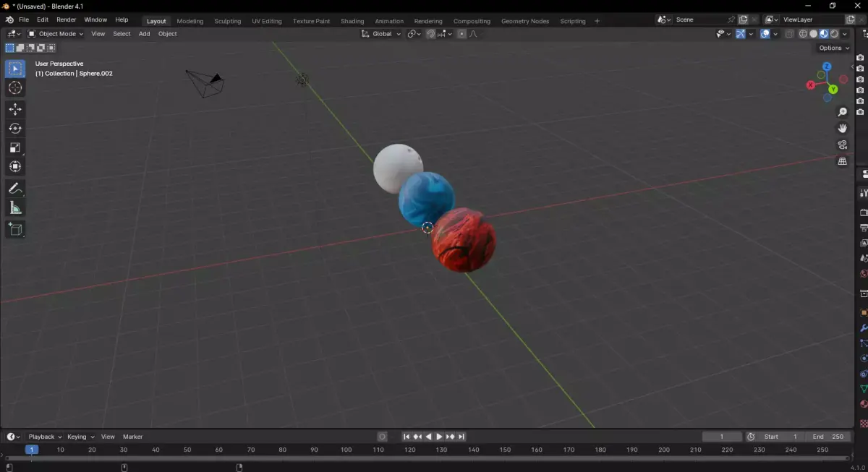Activate the 3D Cursor tool
The height and width of the screenshot is (472, 868).
coord(15,88)
